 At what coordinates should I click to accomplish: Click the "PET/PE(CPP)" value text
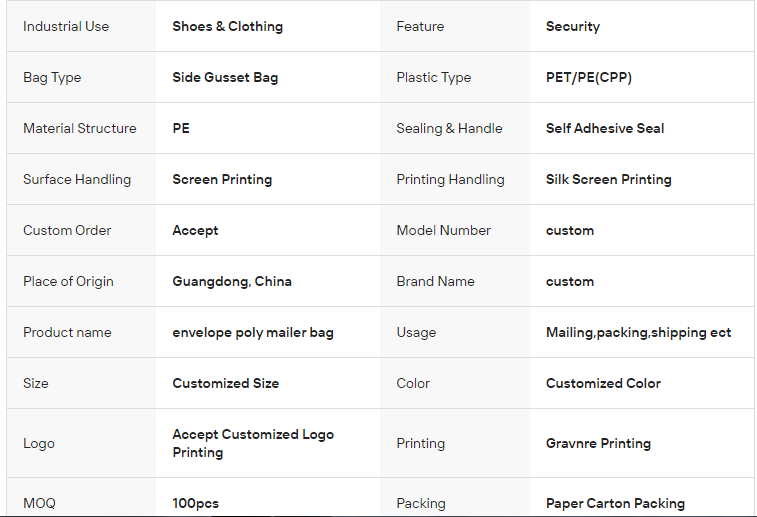[x=588, y=77]
